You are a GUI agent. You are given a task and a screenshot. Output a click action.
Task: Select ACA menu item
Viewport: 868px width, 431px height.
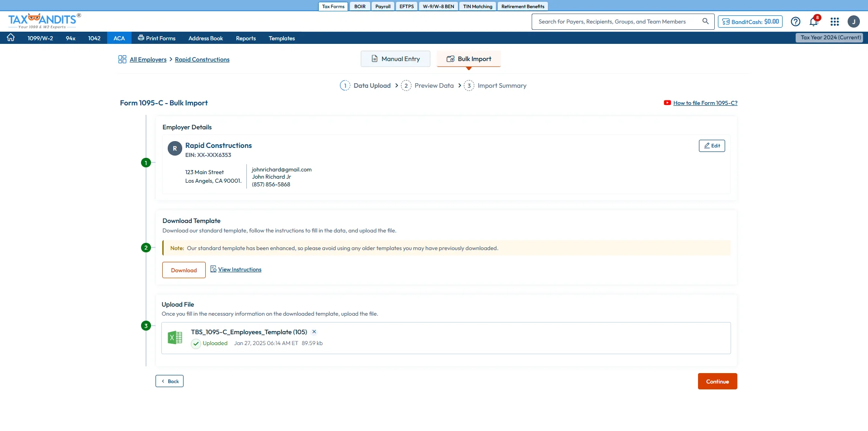119,38
